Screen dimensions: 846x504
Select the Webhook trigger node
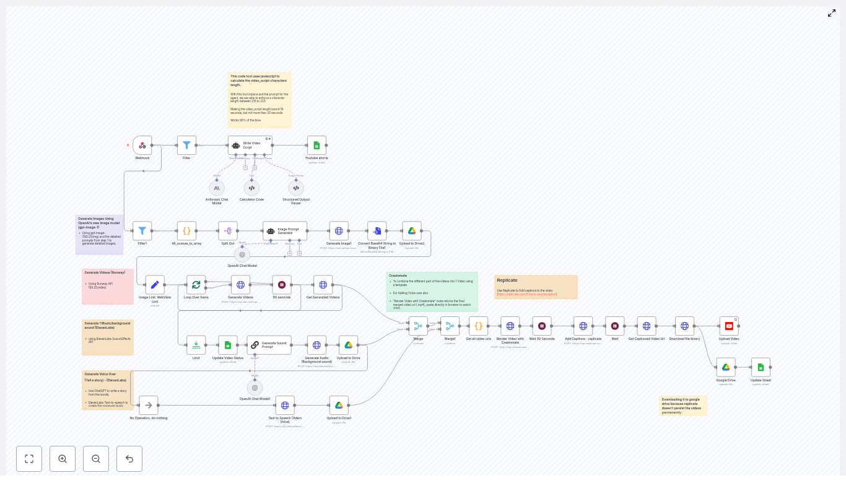(x=142, y=146)
